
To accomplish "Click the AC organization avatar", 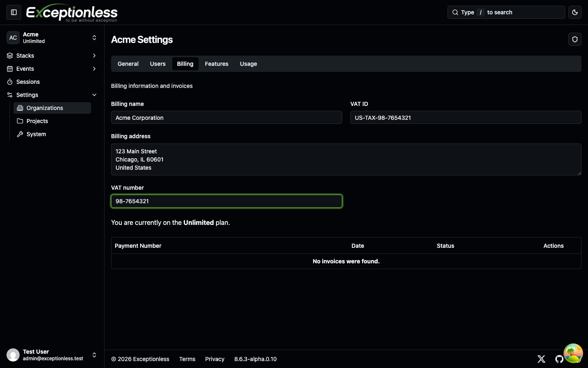I will click(x=13, y=38).
